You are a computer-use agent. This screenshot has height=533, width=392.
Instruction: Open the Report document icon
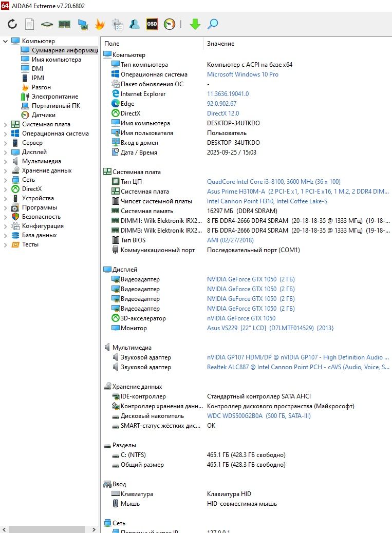click(x=30, y=24)
